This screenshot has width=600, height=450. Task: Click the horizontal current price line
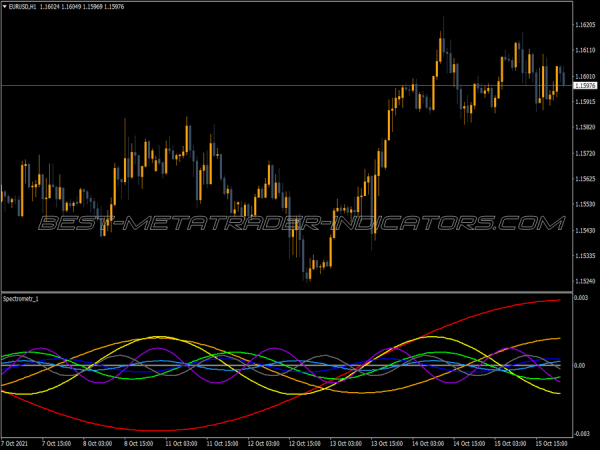[300, 85]
